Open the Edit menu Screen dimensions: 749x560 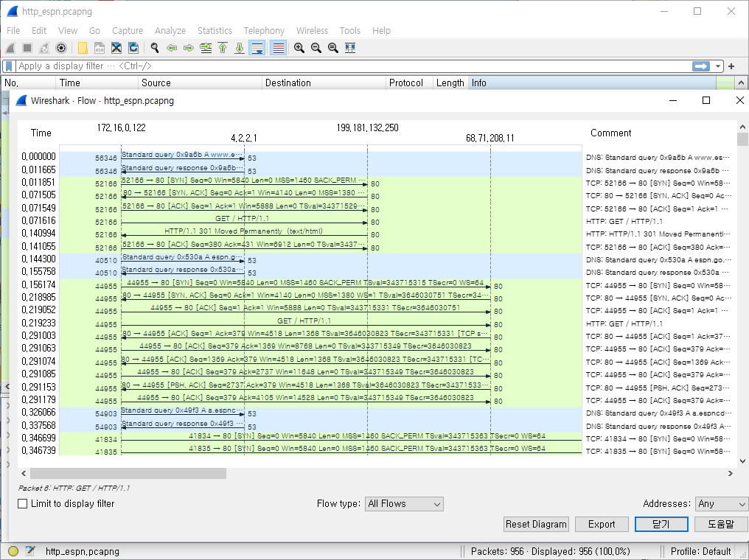pyautogui.click(x=39, y=30)
